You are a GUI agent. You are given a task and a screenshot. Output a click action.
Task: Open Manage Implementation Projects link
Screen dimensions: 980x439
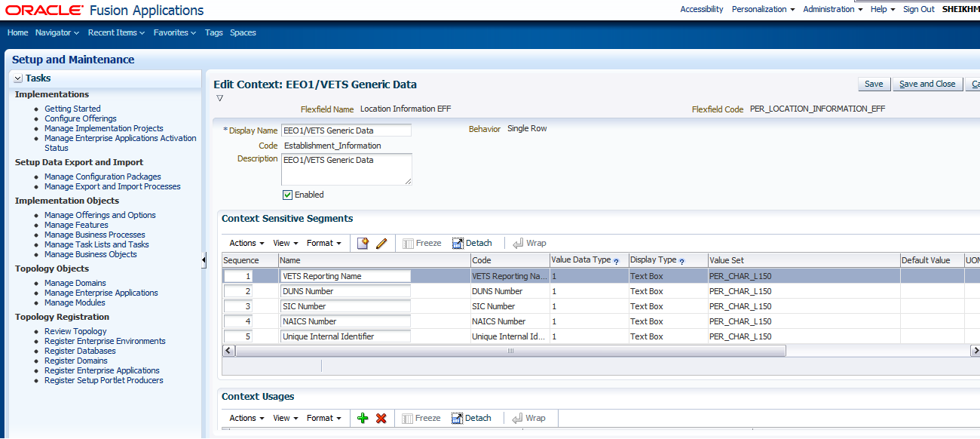[x=104, y=128]
